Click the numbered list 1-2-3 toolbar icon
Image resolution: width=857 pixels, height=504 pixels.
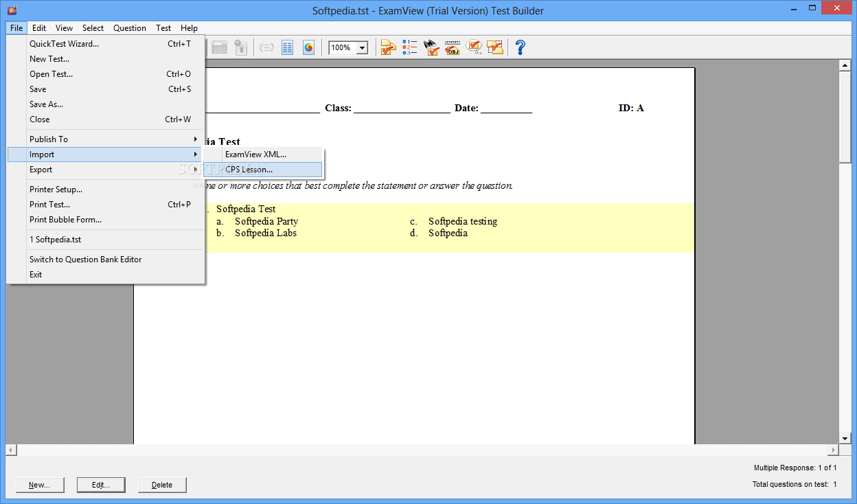(x=410, y=47)
